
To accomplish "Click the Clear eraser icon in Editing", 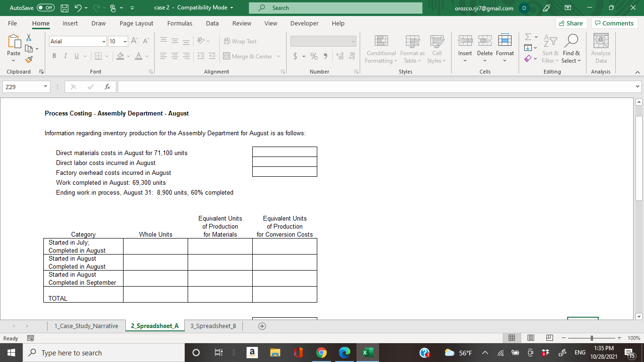I will pyautogui.click(x=528, y=59).
